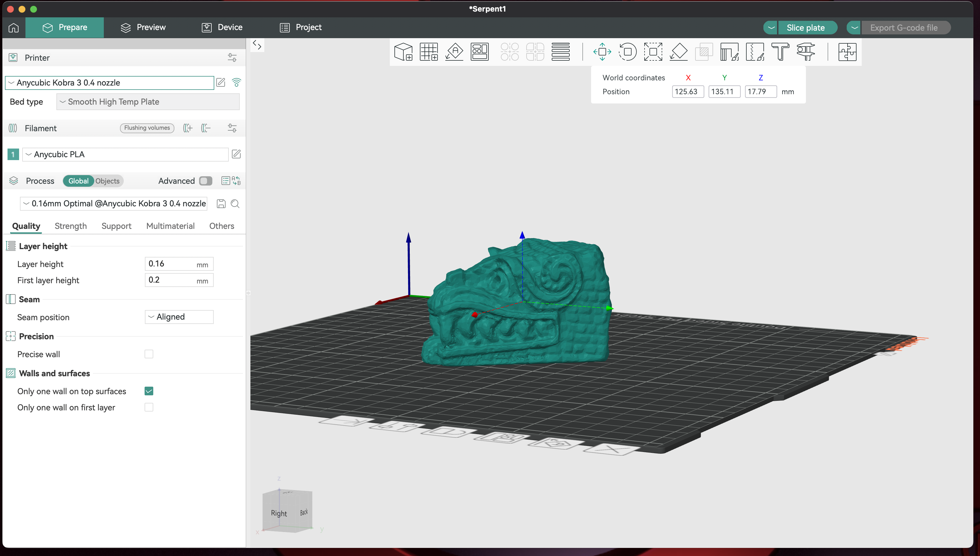The width and height of the screenshot is (980, 556).
Task: Open the Assembly view puzzle icon
Action: point(847,52)
